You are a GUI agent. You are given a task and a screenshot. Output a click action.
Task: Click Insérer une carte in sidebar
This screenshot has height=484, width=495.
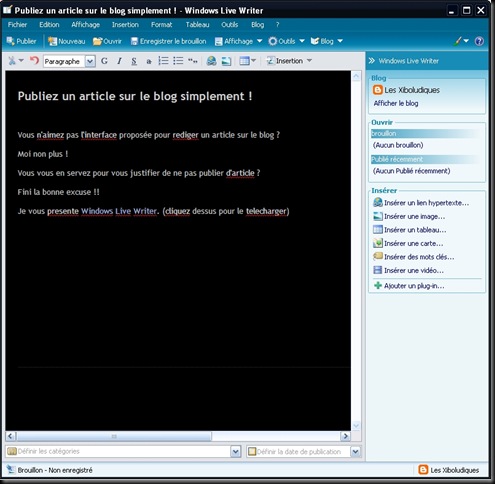coord(408,243)
